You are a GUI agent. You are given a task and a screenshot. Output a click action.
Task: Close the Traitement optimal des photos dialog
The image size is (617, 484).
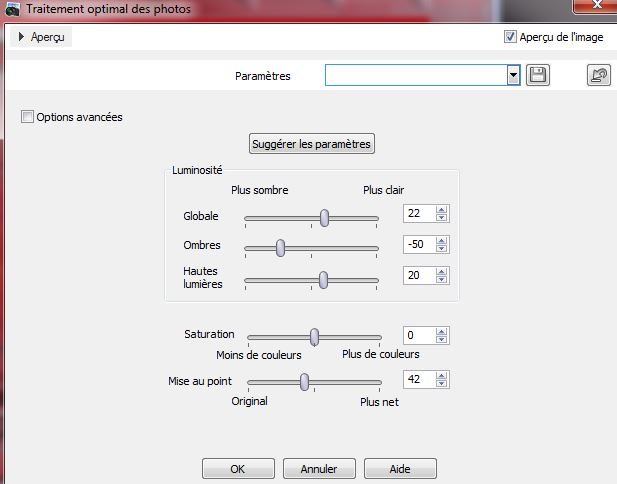pos(595,6)
